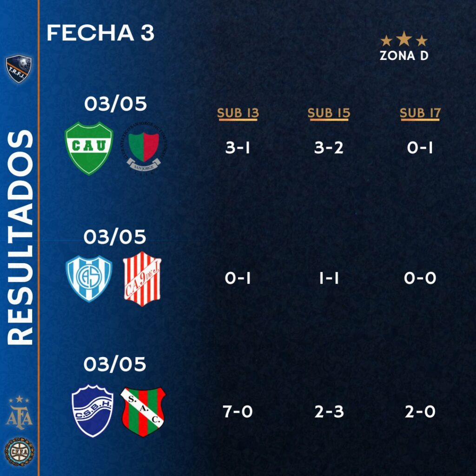Switch to the SUB 15 column header

[x=329, y=113]
